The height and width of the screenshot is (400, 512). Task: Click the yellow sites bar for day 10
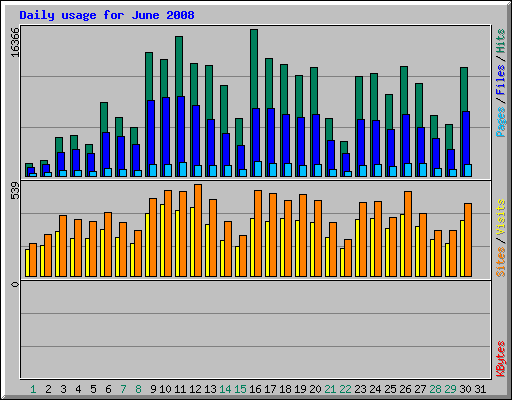click(x=162, y=240)
